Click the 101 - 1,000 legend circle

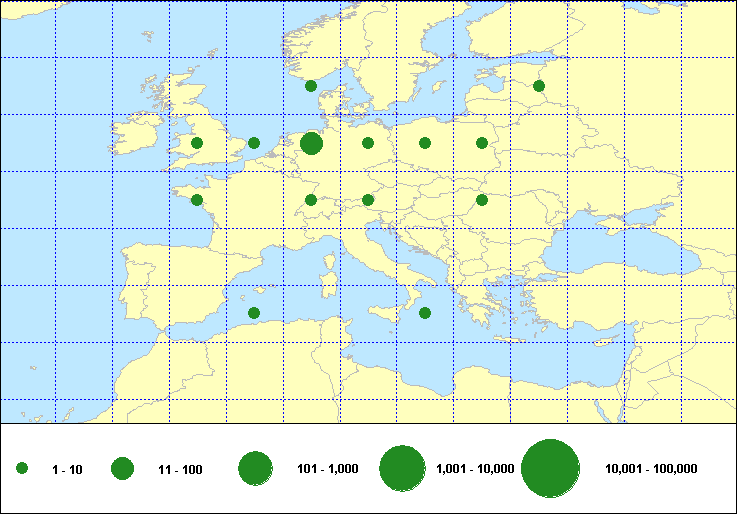pos(256,469)
